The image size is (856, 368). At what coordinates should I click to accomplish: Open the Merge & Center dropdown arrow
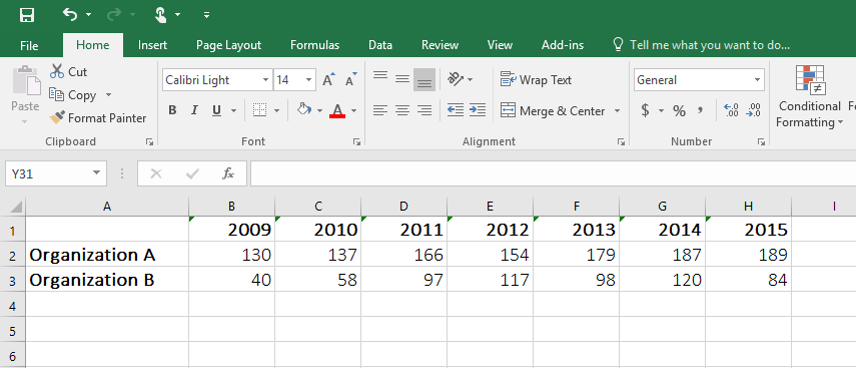click(x=617, y=111)
